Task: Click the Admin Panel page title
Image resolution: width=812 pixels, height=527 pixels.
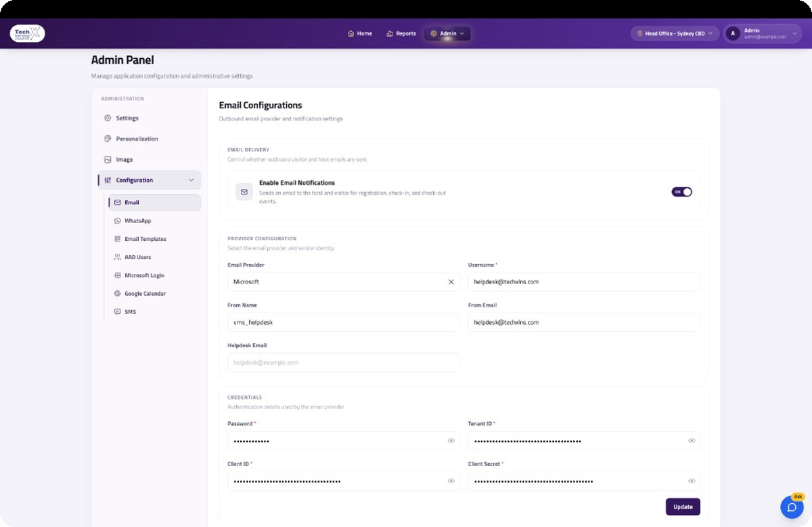Action: click(x=122, y=60)
